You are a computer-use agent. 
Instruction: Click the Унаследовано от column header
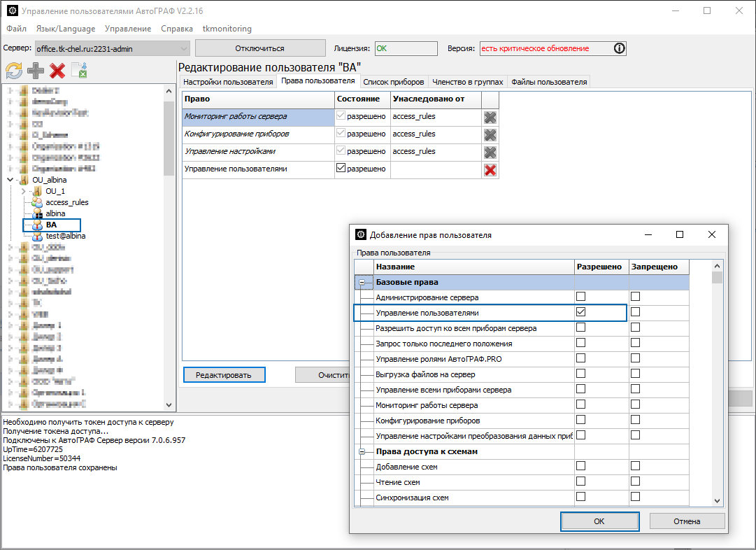click(436, 99)
